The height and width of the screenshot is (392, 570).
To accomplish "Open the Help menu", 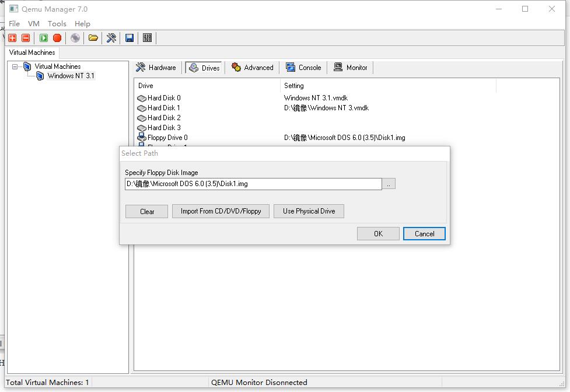I will [x=82, y=23].
